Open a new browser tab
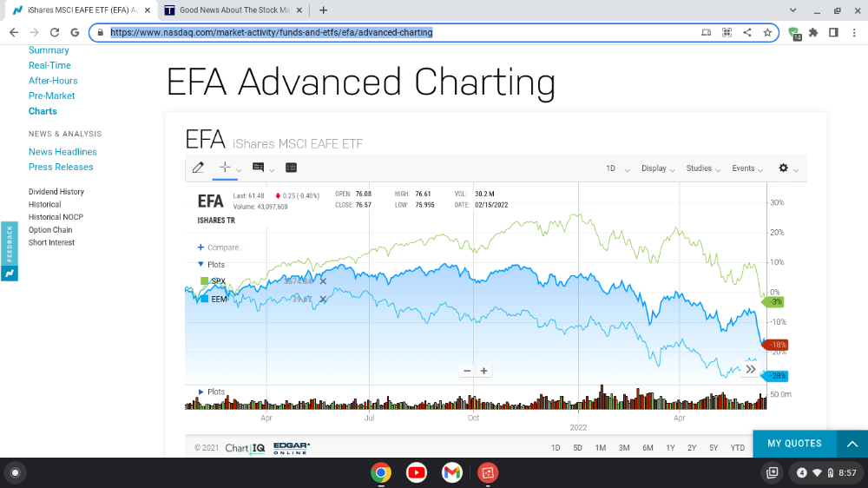Screen dimensions: 868x488 (x=323, y=10)
